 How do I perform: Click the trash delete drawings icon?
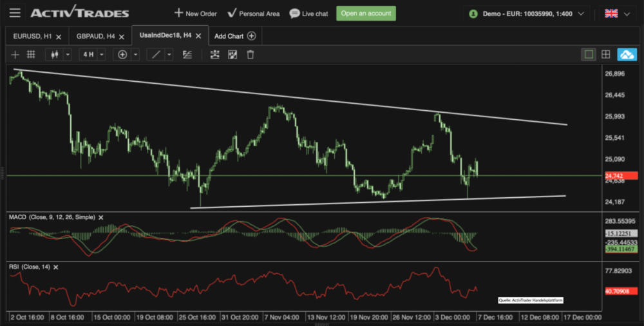251,55
